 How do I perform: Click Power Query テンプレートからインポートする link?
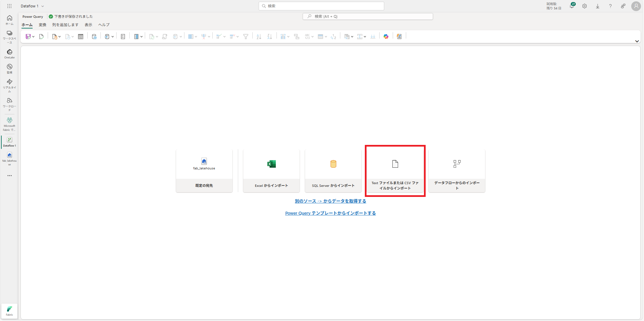pyautogui.click(x=331, y=213)
